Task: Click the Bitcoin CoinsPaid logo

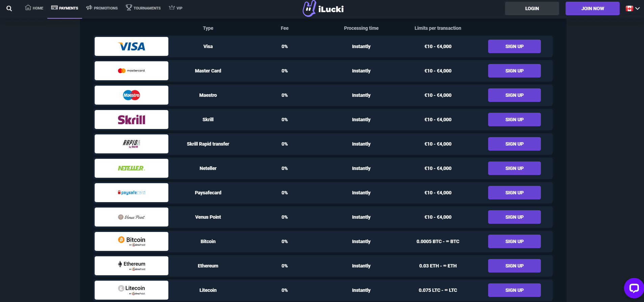Action: tap(132, 241)
